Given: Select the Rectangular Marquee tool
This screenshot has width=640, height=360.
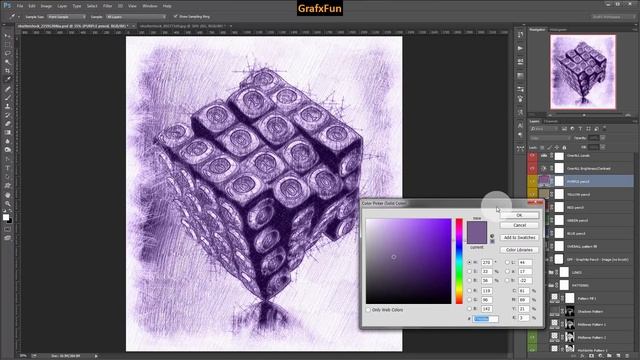Looking at the screenshot, I should tap(7, 44).
